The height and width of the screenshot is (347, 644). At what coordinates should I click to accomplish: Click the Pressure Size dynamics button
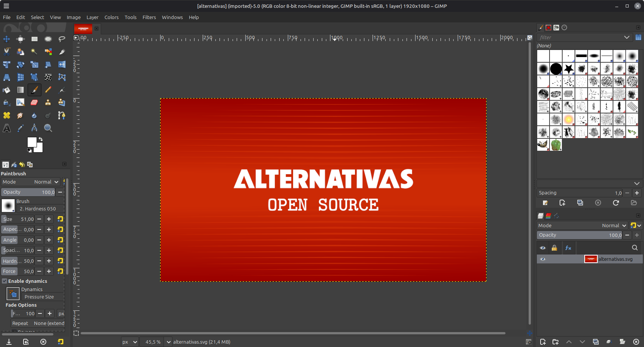pos(39,297)
